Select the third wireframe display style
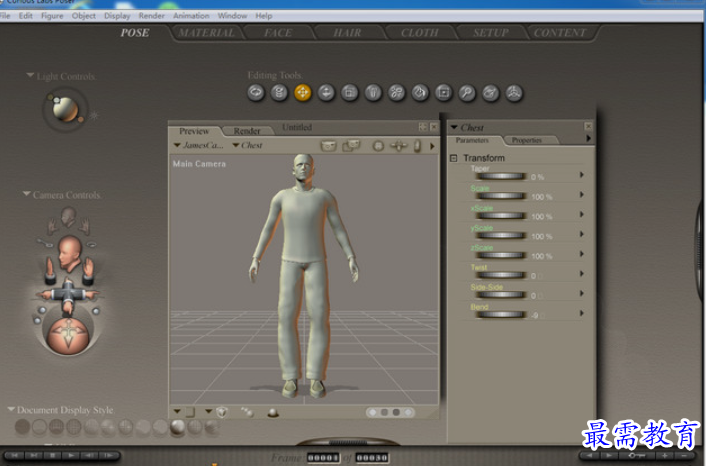The height and width of the screenshot is (466, 706). click(57, 427)
